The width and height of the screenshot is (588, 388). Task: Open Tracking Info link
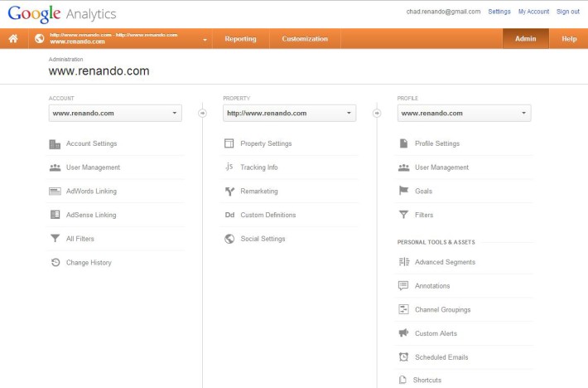coord(259,167)
